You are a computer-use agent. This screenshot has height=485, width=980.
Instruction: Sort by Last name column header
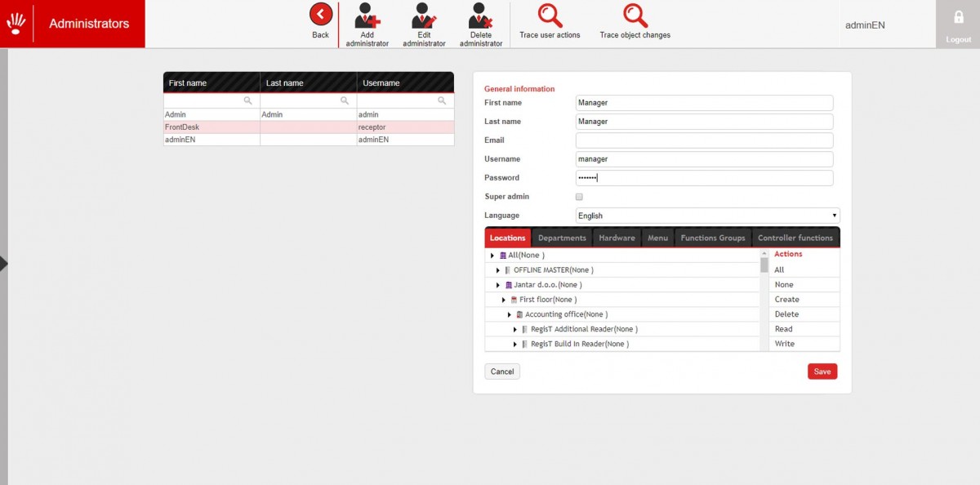309,82
